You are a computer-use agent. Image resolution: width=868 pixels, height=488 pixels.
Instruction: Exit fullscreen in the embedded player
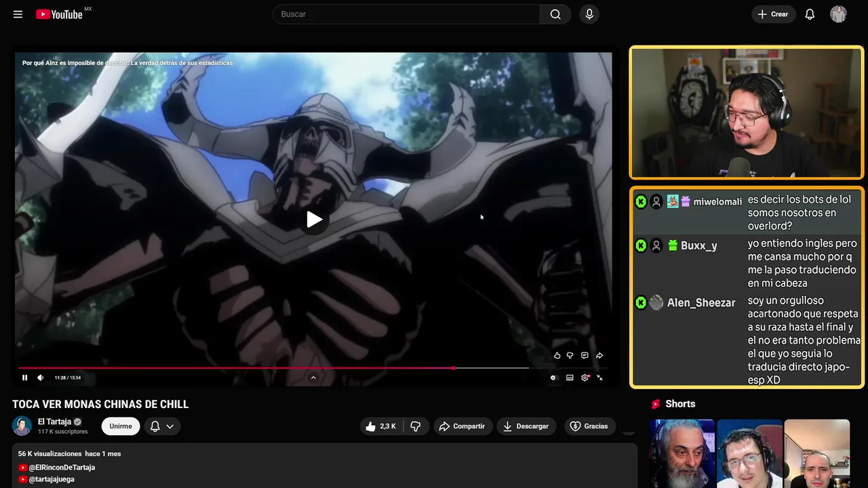(600, 378)
